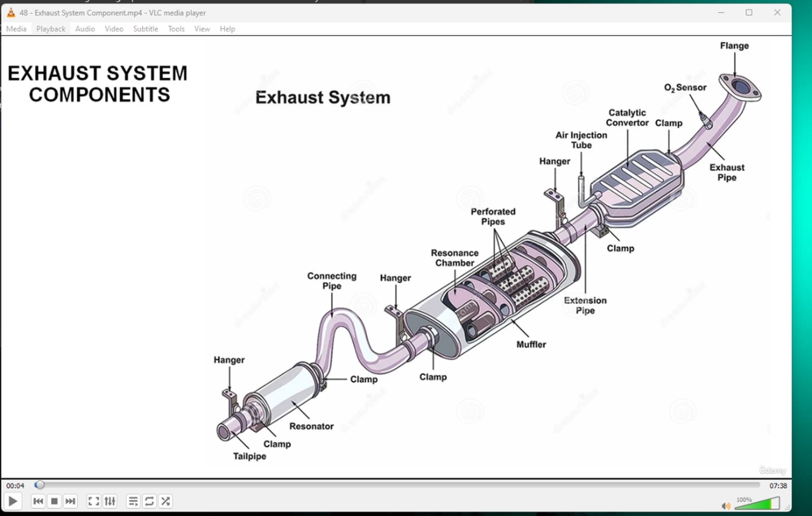Click the total duration 07:38 label
The width and height of the screenshot is (812, 516).
[x=778, y=486]
